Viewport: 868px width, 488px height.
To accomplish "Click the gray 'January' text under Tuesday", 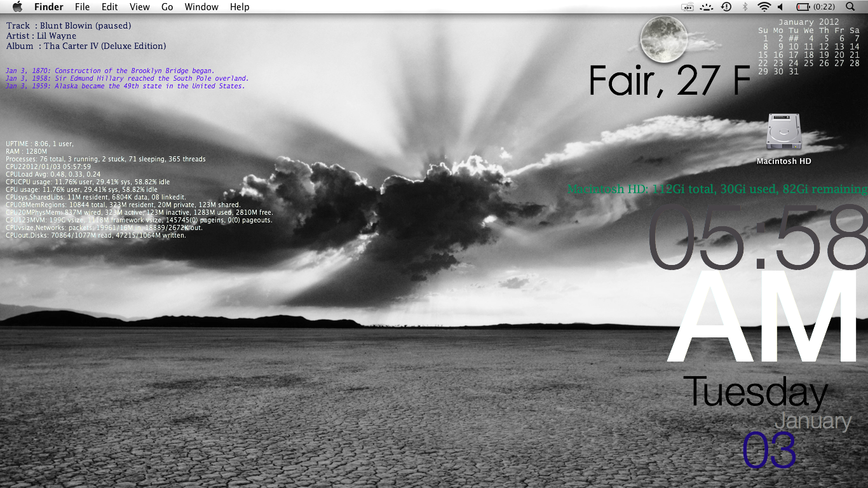I will pyautogui.click(x=813, y=421).
